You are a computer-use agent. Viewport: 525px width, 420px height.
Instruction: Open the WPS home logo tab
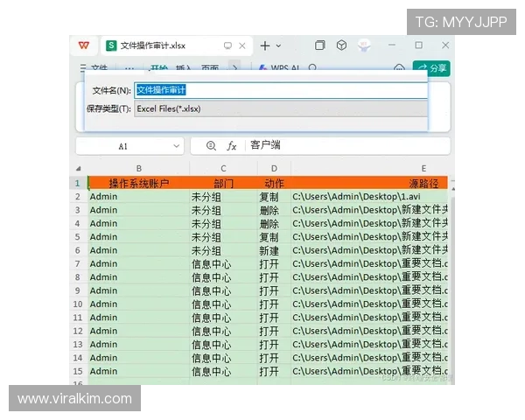84,45
